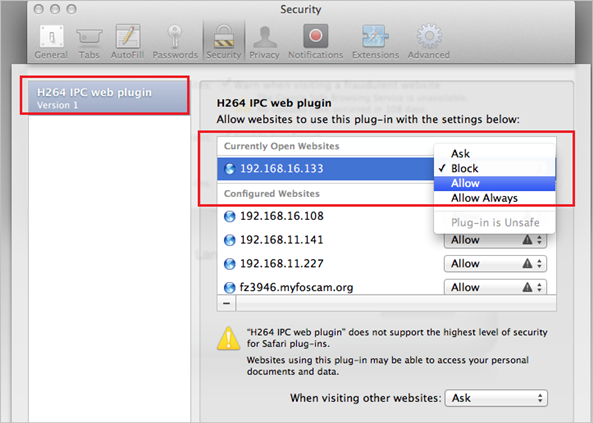The image size is (593, 423).
Task: Open Allow dropdown for 192.168.11.141
Action: [x=495, y=240]
